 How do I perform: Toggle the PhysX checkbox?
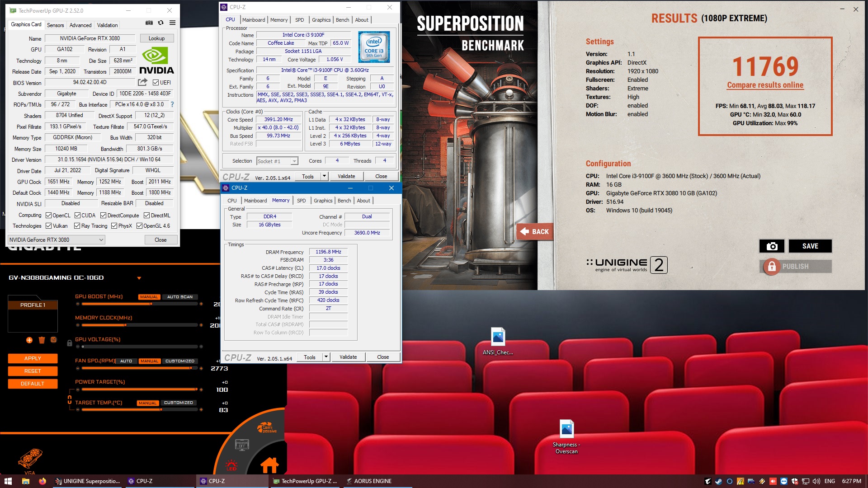tap(114, 226)
